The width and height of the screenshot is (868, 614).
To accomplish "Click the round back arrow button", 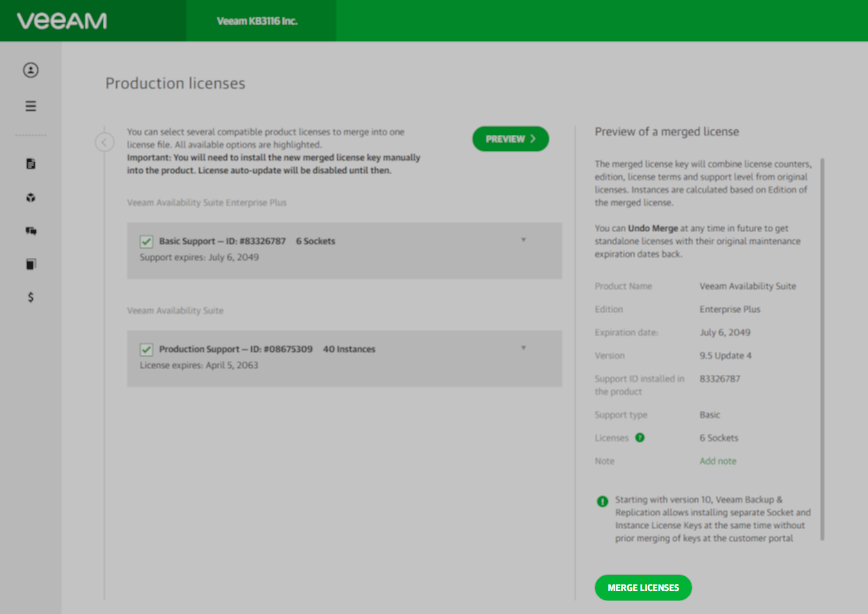I will [x=105, y=142].
